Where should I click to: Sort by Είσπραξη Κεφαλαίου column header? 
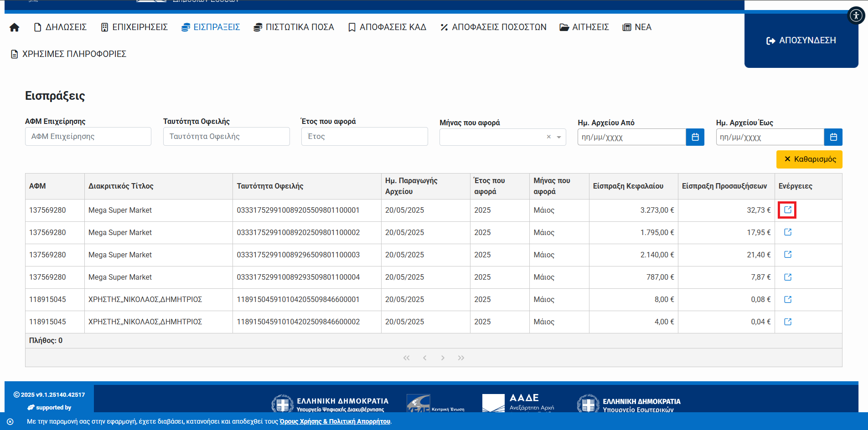[634, 186]
